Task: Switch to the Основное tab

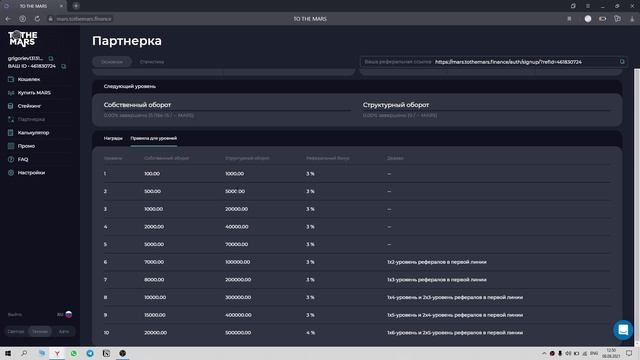Action: pyautogui.click(x=112, y=62)
